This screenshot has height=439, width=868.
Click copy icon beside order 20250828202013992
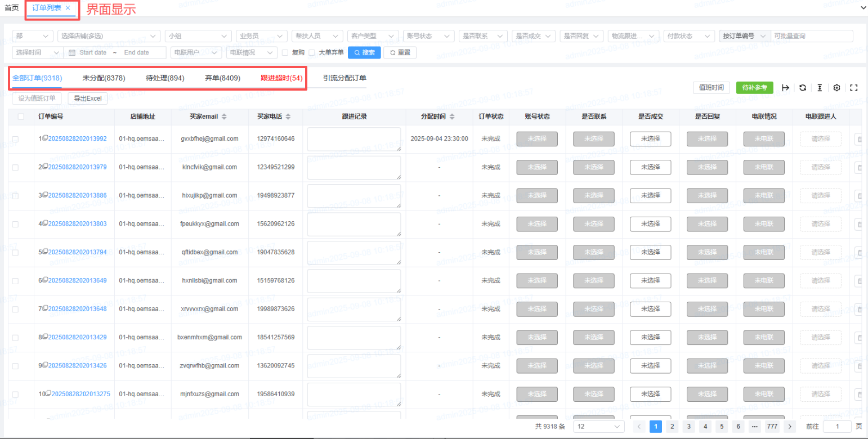pyautogui.click(x=45, y=138)
